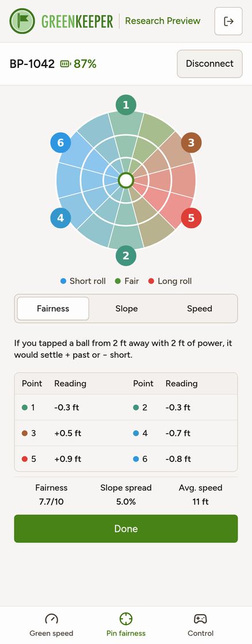Select point 1 marker on chart
The height and width of the screenshot is (644, 252).
(x=126, y=105)
